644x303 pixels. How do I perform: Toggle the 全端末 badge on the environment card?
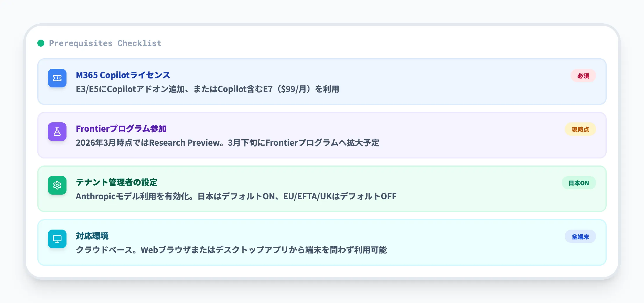coord(580,237)
